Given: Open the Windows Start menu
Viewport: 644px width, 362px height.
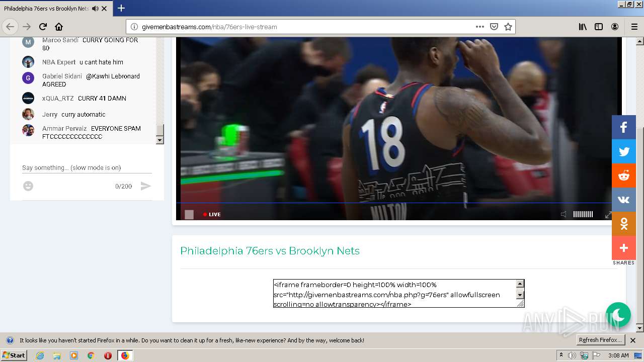Looking at the screenshot, I should pyautogui.click(x=14, y=355).
